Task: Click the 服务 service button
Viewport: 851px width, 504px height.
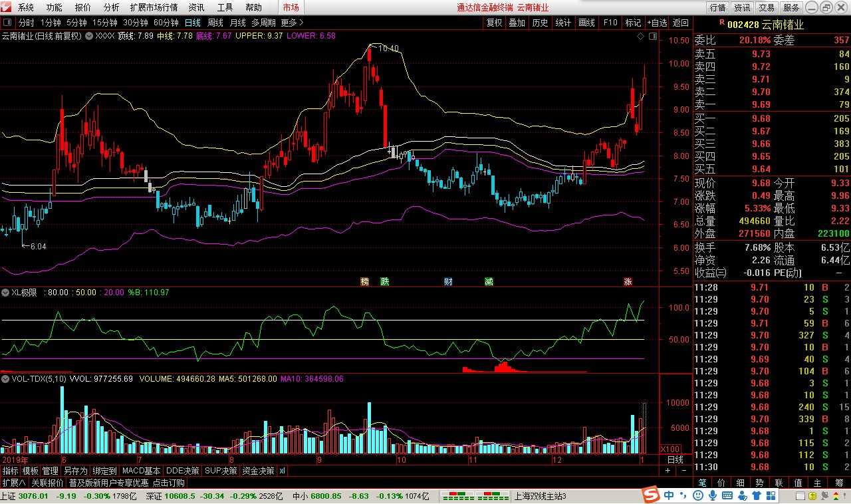Action: click(791, 8)
